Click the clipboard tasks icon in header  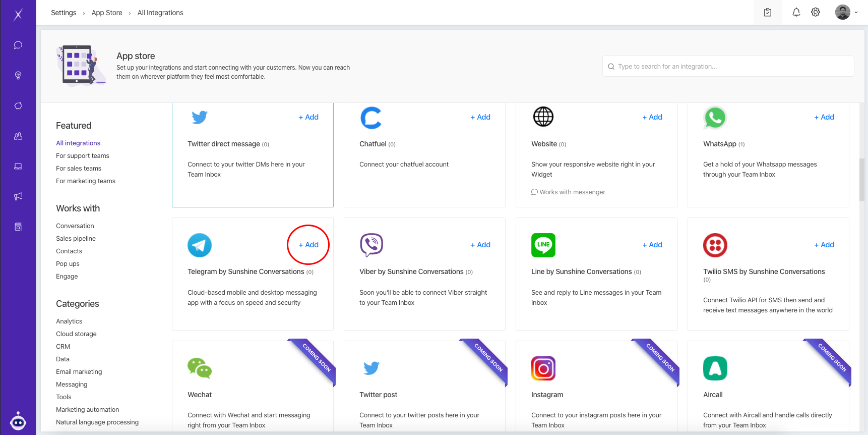(767, 13)
